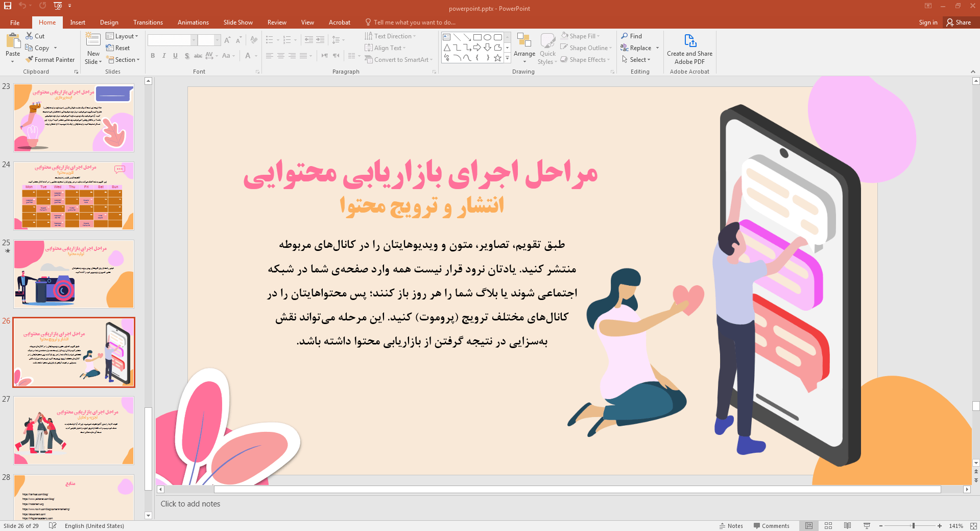The height and width of the screenshot is (531, 980).
Task: Select slide 24 calendar thumbnail
Action: click(74, 196)
